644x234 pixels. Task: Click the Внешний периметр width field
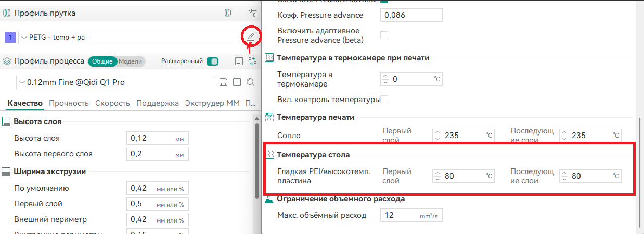pyautogui.click(x=157, y=219)
